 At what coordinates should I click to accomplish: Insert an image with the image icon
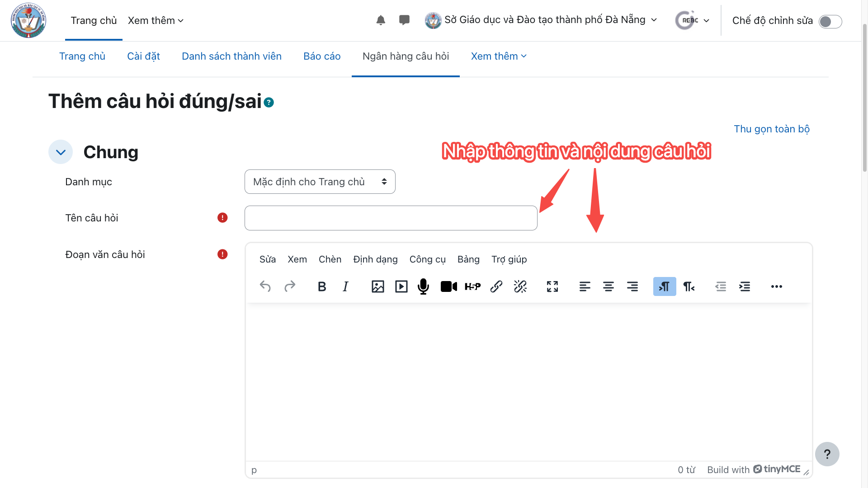pyautogui.click(x=378, y=286)
